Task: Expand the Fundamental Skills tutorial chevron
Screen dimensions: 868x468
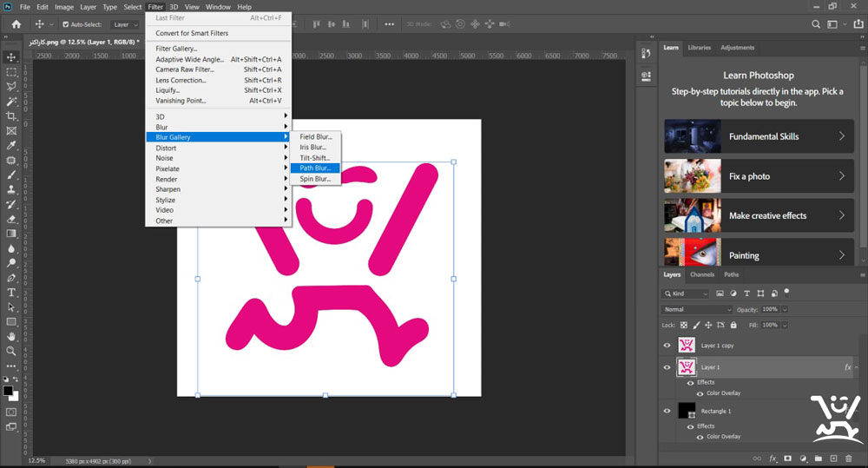Action: [x=841, y=136]
